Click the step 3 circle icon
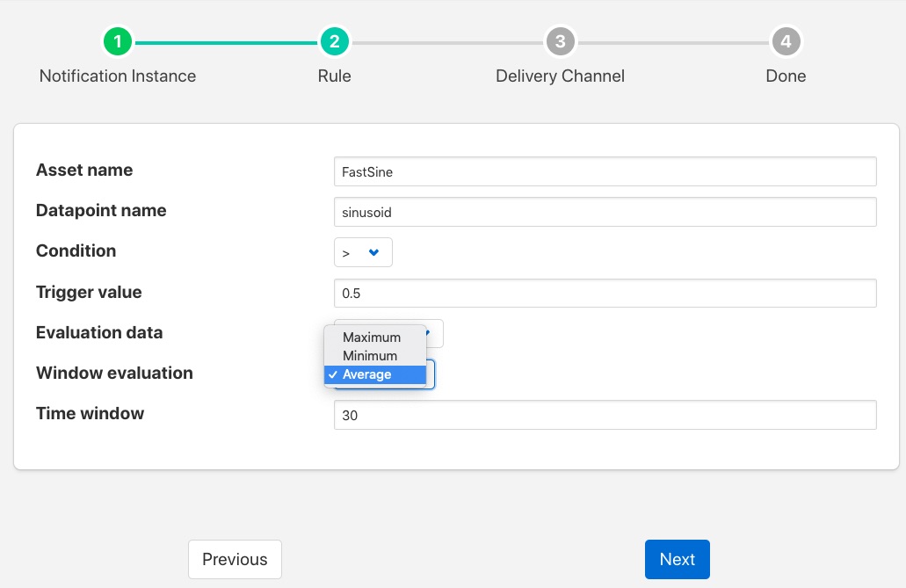 (x=560, y=41)
